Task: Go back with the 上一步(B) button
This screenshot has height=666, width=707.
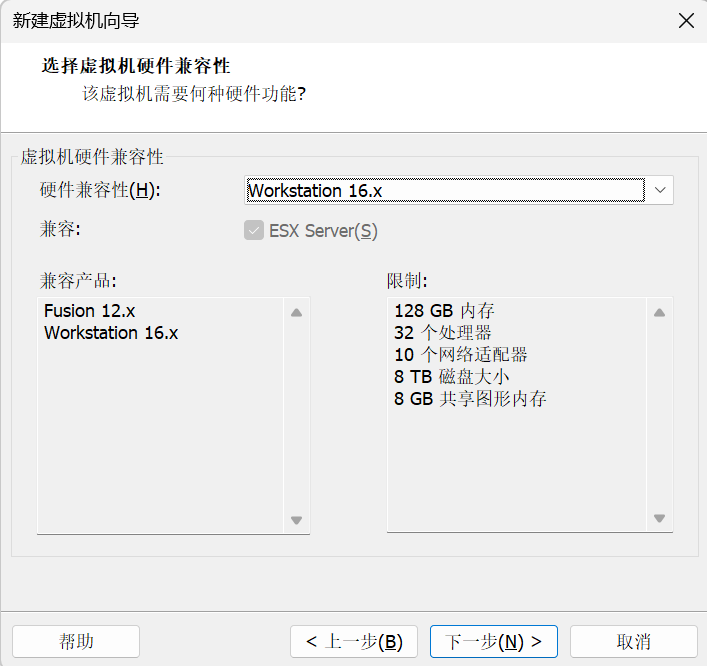Action: tap(354, 641)
